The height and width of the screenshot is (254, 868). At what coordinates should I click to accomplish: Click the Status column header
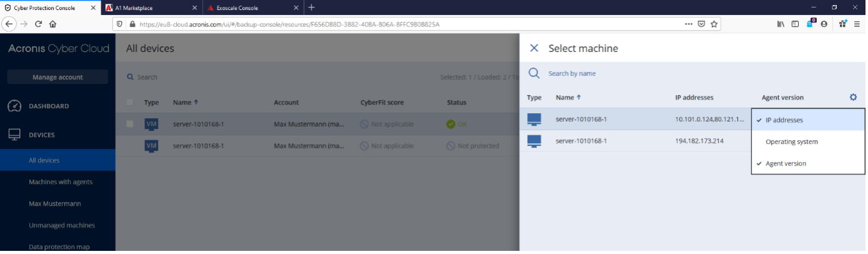pyautogui.click(x=456, y=102)
